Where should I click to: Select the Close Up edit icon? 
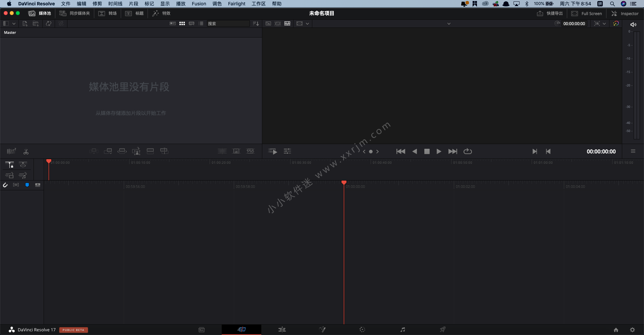pyautogui.click(x=136, y=151)
